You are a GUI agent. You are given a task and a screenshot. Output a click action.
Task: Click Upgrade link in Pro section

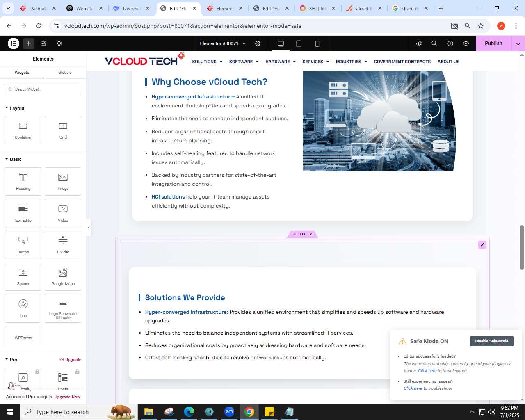point(71,360)
